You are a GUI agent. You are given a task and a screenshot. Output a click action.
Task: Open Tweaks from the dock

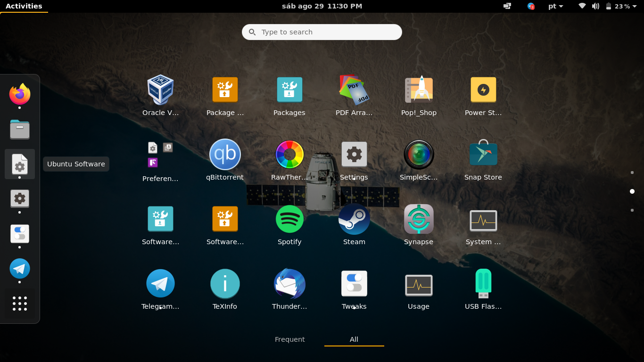coord(20,234)
